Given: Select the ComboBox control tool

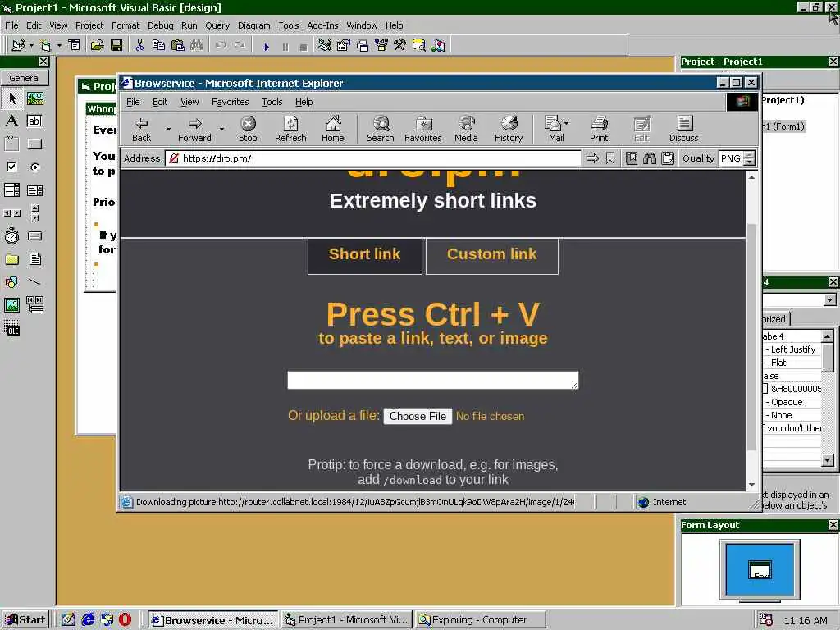Looking at the screenshot, I should [x=11, y=190].
